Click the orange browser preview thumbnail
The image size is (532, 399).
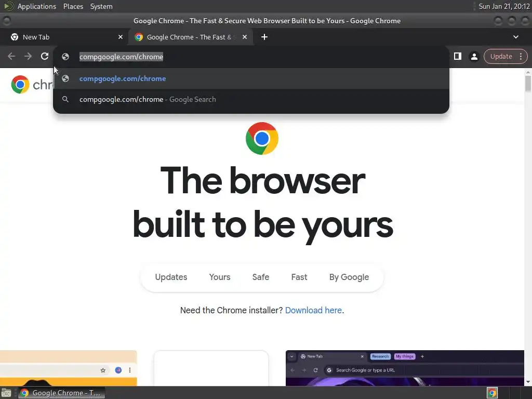[68, 368]
